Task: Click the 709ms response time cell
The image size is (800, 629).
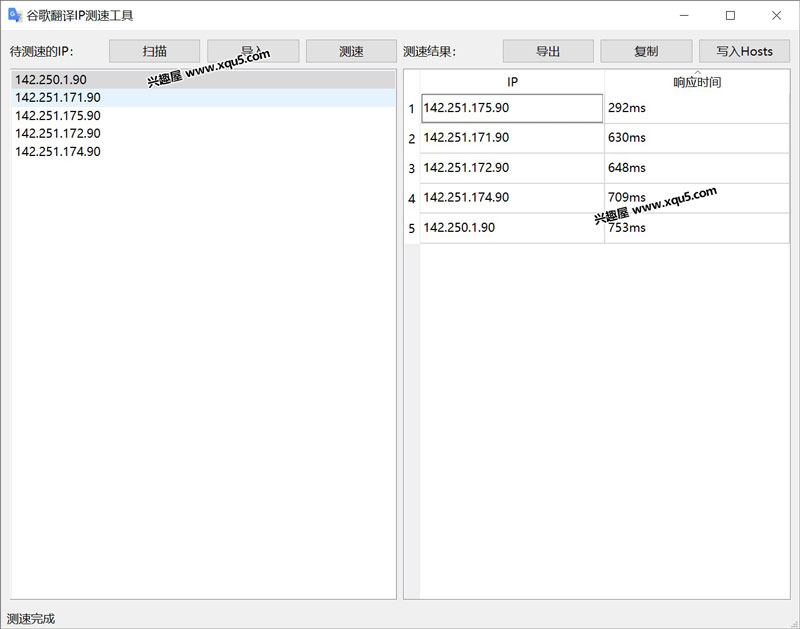Action: (x=697, y=197)
